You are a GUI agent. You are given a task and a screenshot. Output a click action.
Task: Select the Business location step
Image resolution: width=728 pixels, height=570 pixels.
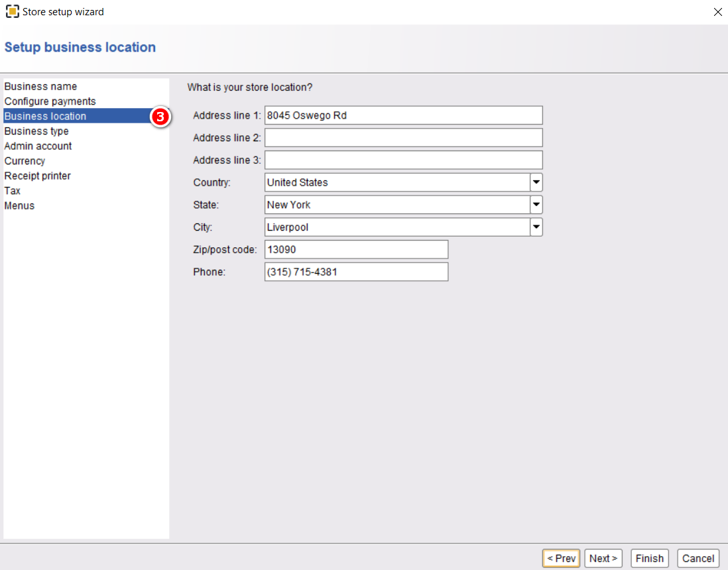click(86, 116)
